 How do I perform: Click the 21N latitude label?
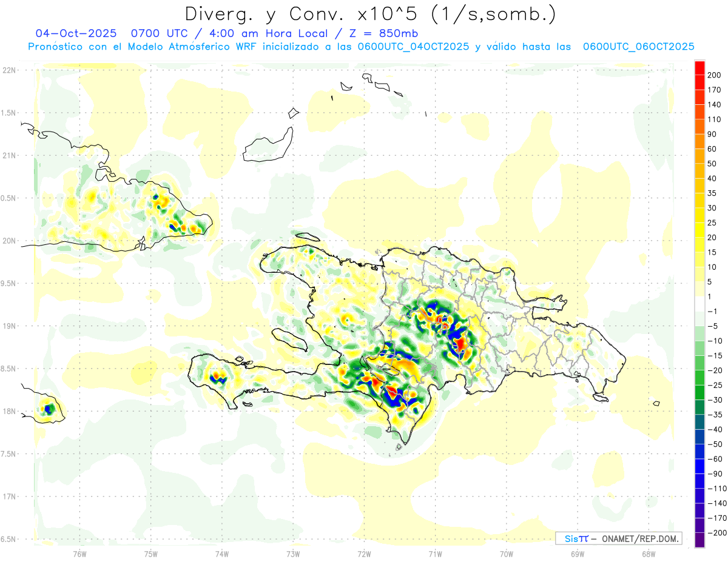(8, 155)
